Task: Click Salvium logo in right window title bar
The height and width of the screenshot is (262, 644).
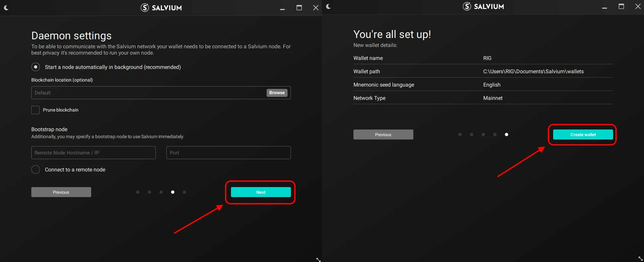Action: [483, 6]
